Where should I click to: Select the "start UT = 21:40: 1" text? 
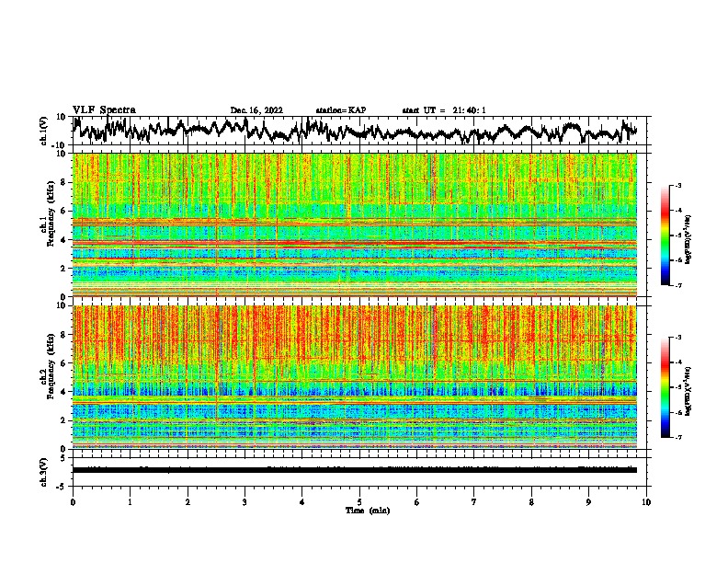tap(444, 110)
